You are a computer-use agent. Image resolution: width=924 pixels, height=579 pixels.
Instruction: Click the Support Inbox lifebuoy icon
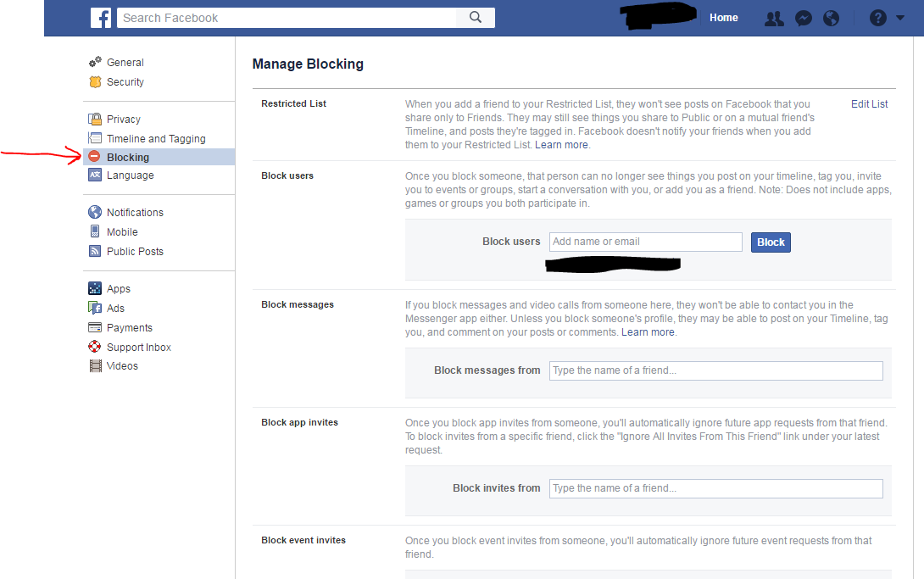(x=95, y=347)
